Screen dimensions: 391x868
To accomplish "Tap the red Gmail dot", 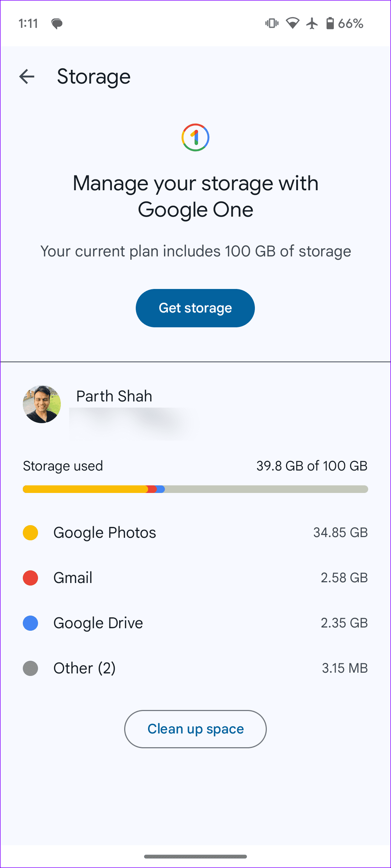I will point(30,578).
